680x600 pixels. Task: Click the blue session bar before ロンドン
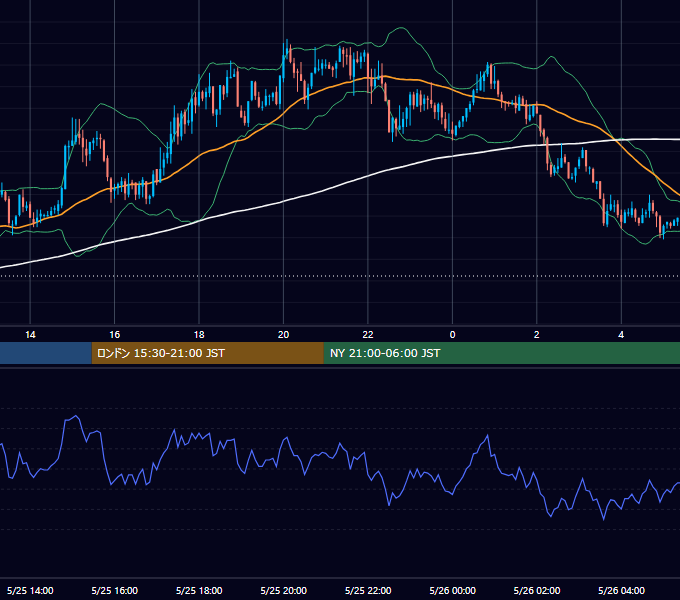(x=46, y=353)
